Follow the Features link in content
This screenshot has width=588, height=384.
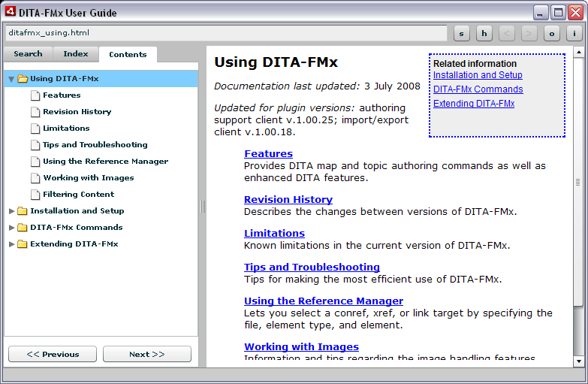[269, 153]
